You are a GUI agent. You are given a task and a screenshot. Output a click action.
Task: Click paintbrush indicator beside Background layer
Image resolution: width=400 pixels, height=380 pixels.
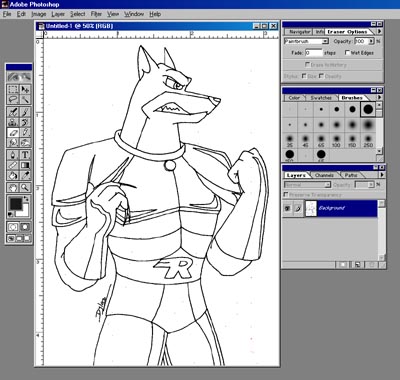pyautogui.click(x=298, y=209)
